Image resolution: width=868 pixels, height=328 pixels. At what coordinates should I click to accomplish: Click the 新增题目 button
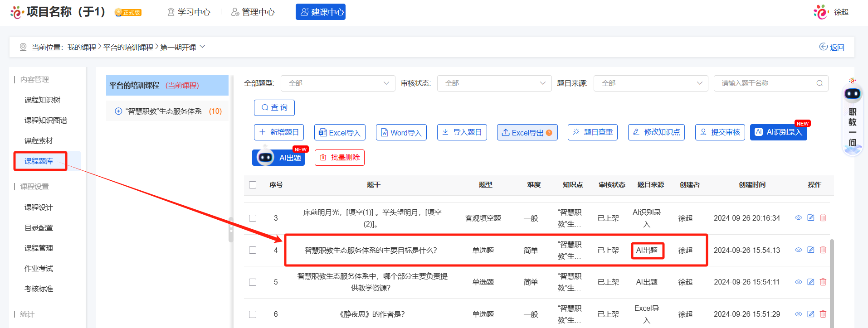point(279,132)
